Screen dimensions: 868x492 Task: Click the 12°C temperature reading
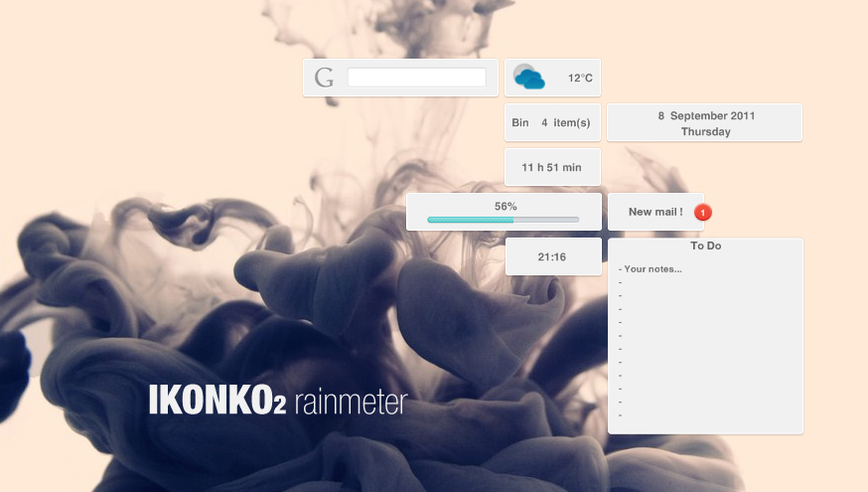580,78
